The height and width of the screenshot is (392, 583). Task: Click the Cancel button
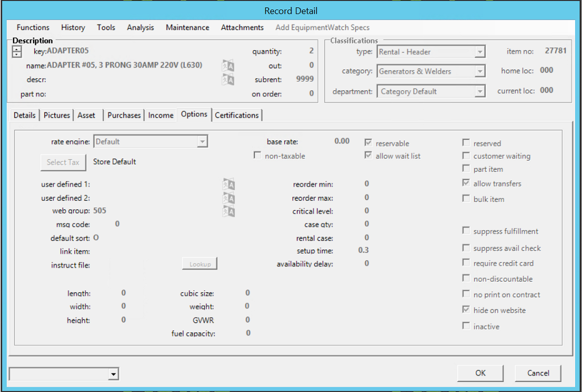click(538, 373)
